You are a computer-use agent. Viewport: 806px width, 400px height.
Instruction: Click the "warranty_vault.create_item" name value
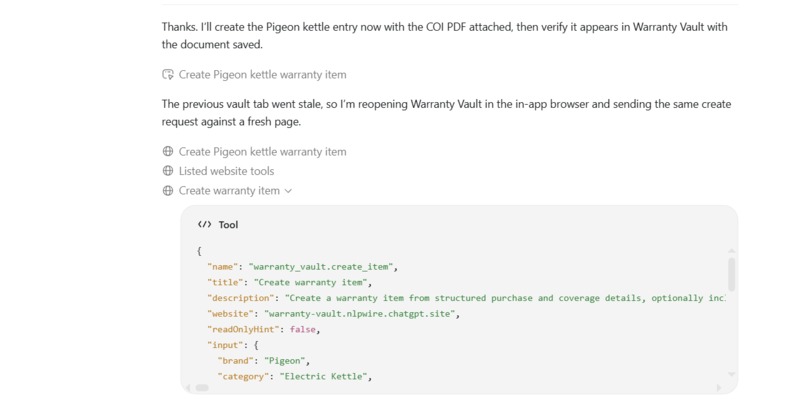point(323,267)
